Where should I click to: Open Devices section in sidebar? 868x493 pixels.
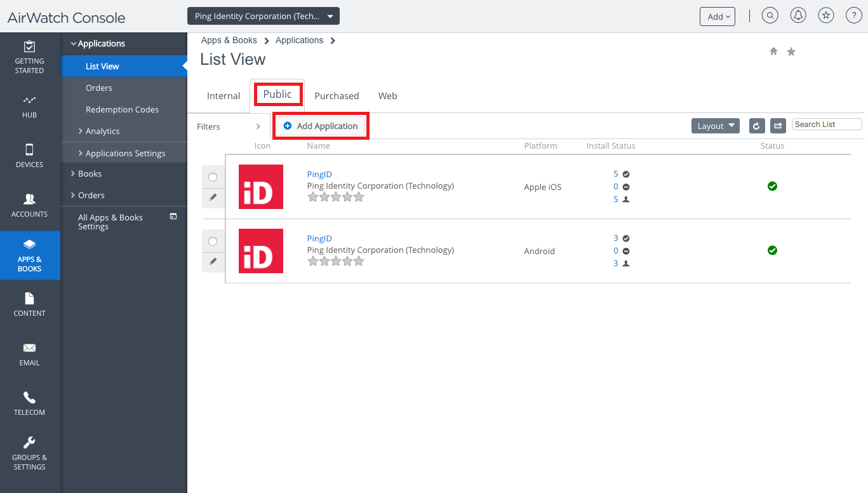point(30,156)
